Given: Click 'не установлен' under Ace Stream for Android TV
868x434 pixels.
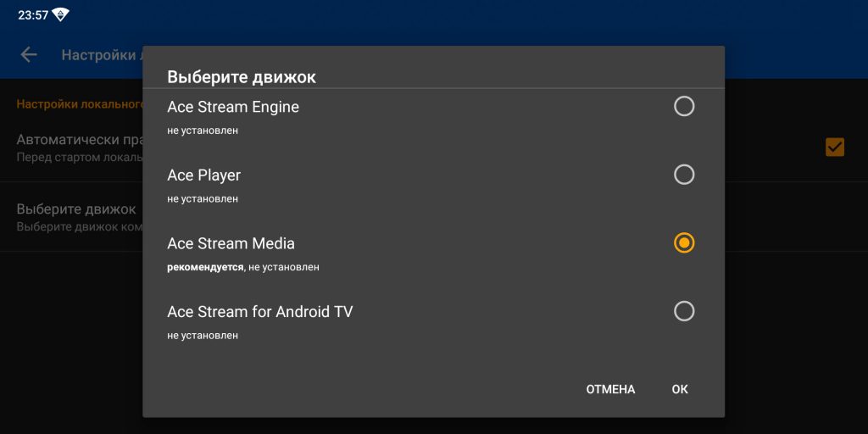Looking at the screenshot, I should click(x=203, y=336).
